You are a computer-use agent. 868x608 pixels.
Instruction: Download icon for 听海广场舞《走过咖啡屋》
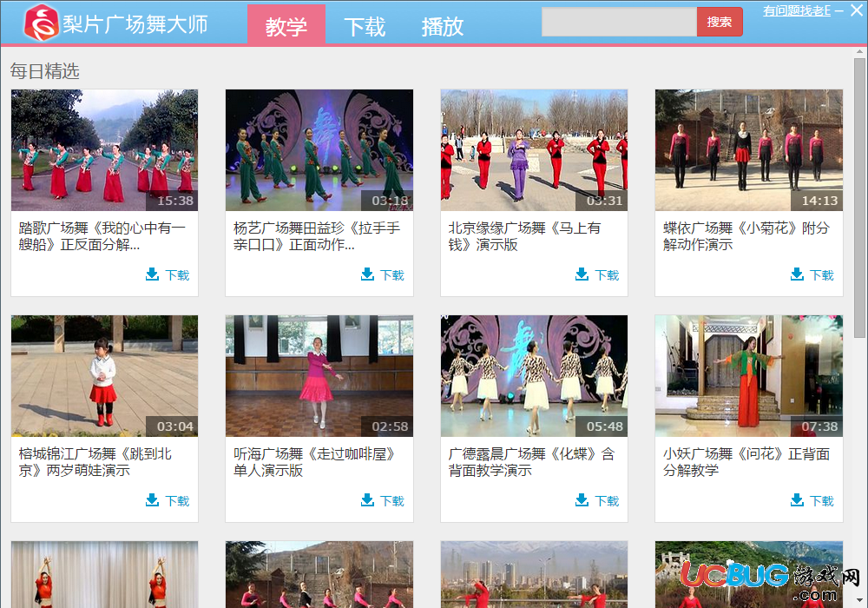[x=367, y=500]
